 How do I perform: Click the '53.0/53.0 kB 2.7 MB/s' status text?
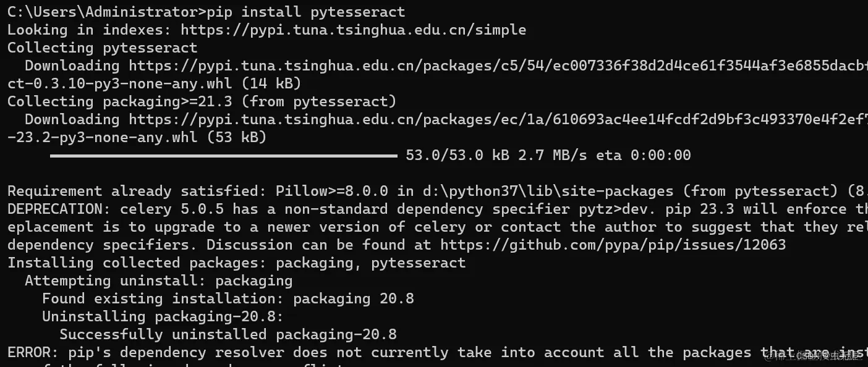coord(496,155)
